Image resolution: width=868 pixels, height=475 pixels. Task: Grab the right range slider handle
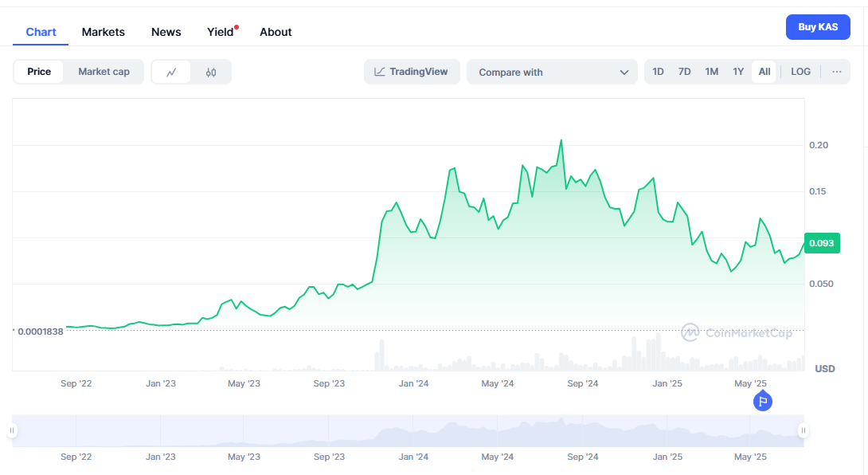click(x=803, y=430)
